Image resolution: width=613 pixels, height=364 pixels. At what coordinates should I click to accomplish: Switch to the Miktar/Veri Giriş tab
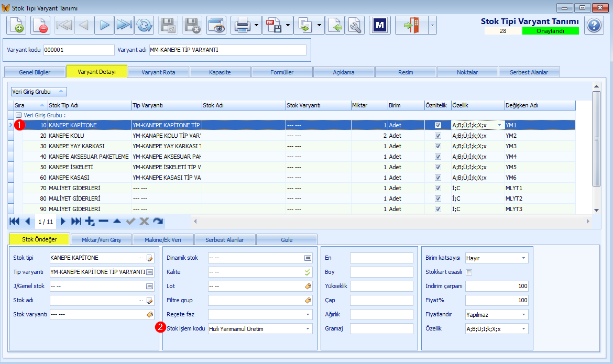coord(101,240)
